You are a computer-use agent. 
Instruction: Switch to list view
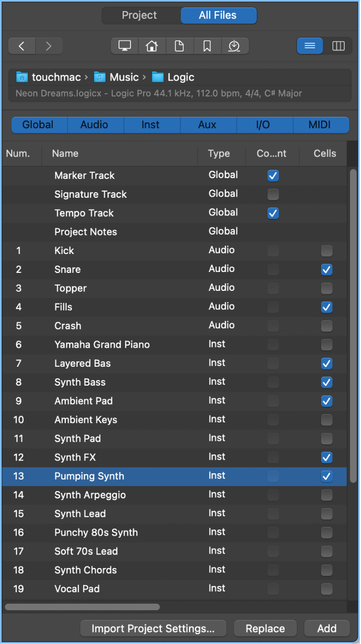click(310, 46)
